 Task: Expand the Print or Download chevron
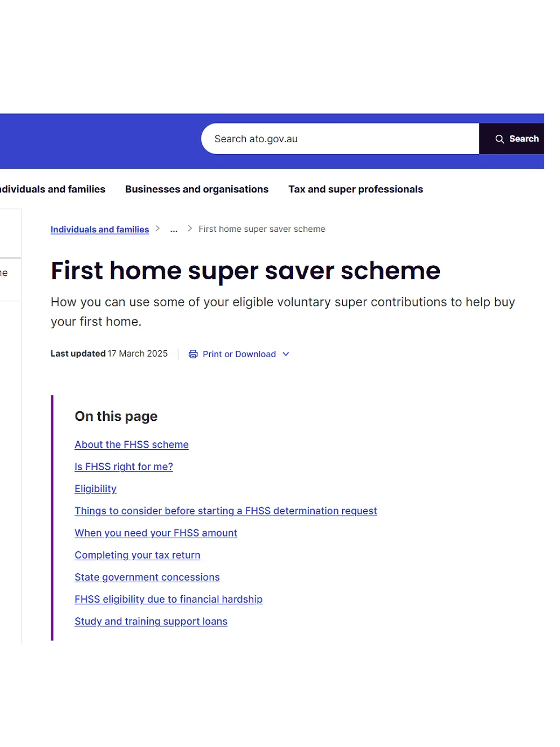point(286,354)
